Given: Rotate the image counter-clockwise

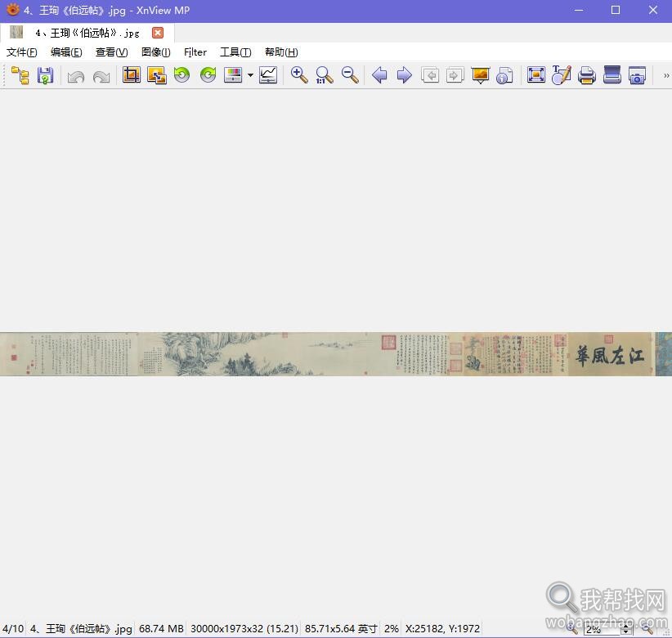Looking at the screenshot, I should (182, 75).
